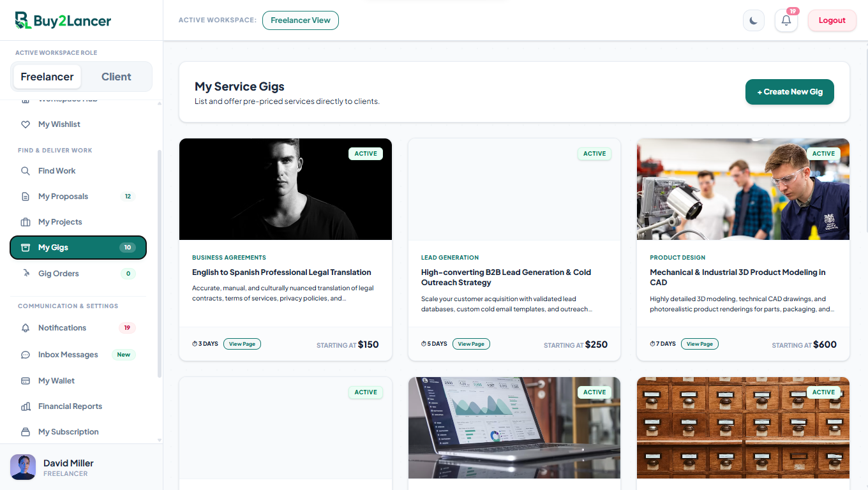Screen dimensions: 868x490
Task: Open Financial Reports menu item
Action: coord(78,406)
